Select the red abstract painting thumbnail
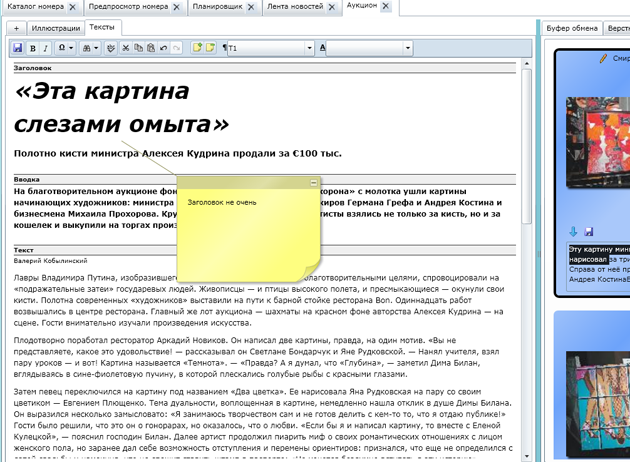The height and width of the screenshot is (462, 630). coord(598,143)
